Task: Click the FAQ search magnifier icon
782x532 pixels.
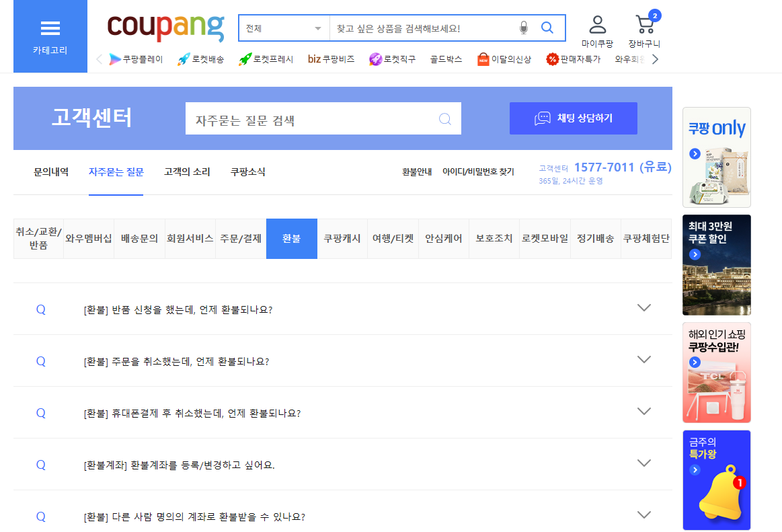Action: point(445,119)
